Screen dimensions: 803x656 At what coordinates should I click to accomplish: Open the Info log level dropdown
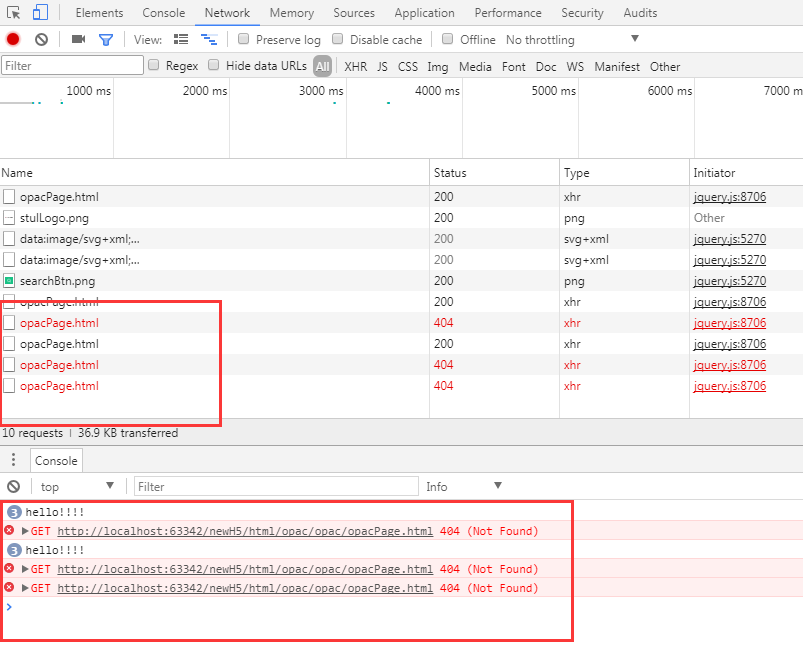point(464,486)
